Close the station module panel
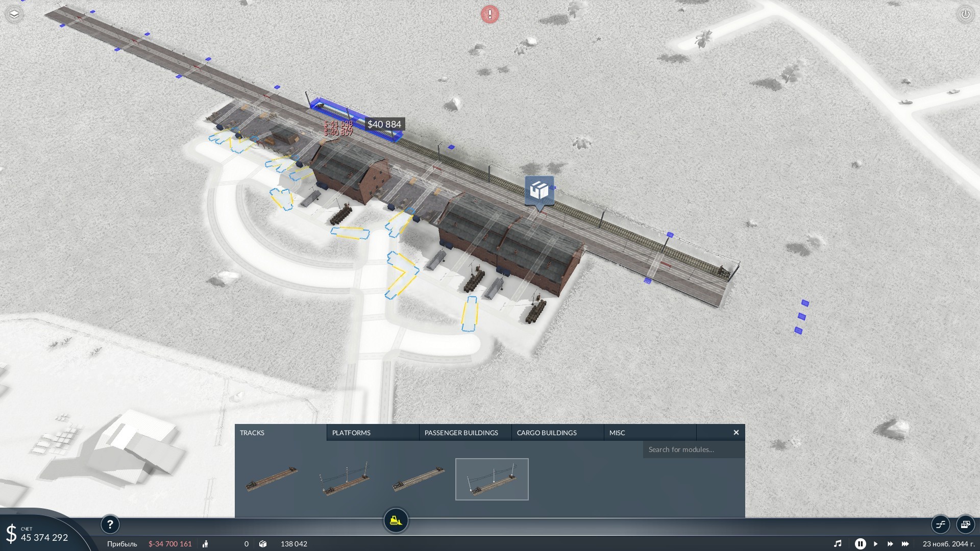Screen dimensions: 980x551 click(736, 433)
